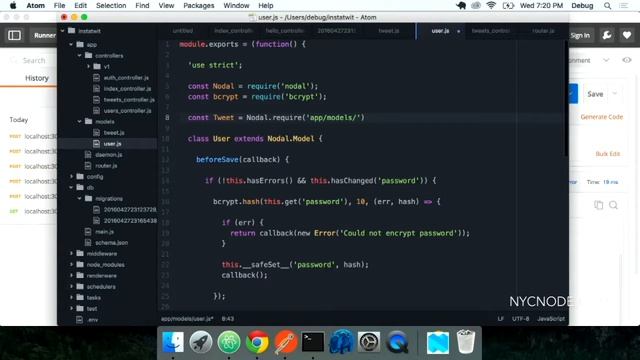
Task: Open Launchpad rocket icon in dock
Action: (200, 342)
